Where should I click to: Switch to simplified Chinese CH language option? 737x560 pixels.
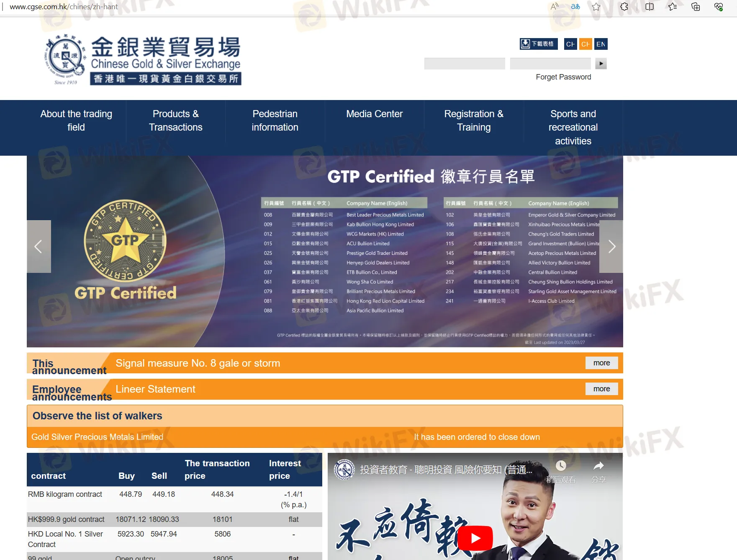(x=570, y=44)
